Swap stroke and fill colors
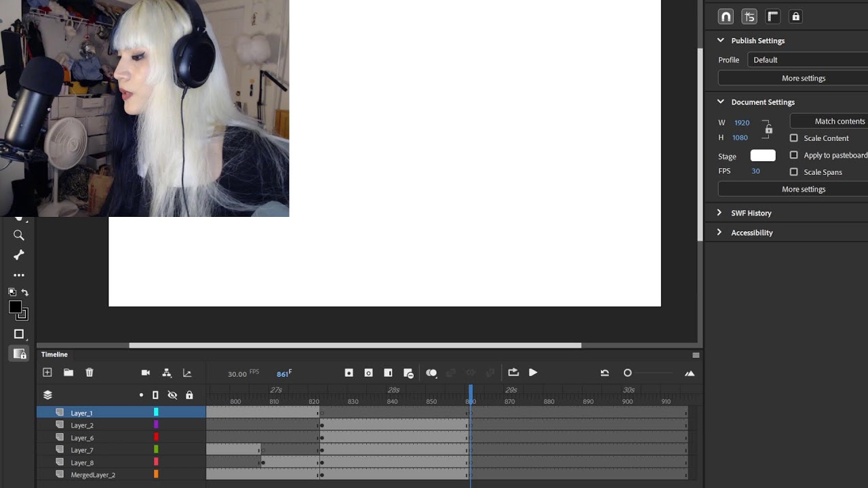This screenshot has width=868, height=488. pyautogui.click(x=25, y=292)
